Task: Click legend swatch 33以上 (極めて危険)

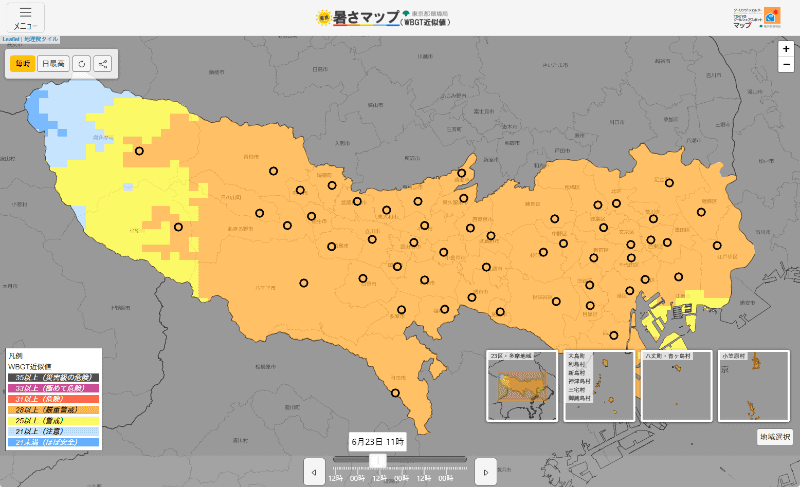Action: pos(53,389)
